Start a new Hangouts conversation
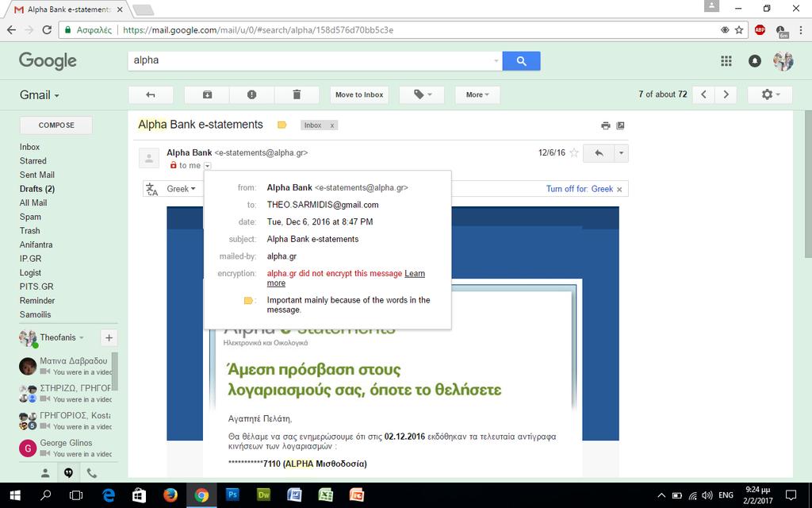812x508 pixels. 109,338
